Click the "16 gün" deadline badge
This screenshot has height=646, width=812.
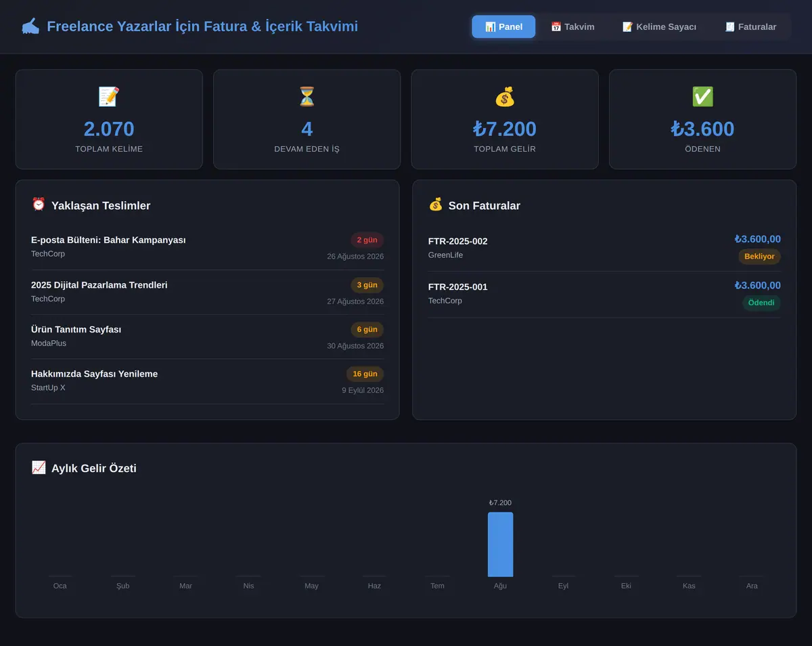[365, 374]
